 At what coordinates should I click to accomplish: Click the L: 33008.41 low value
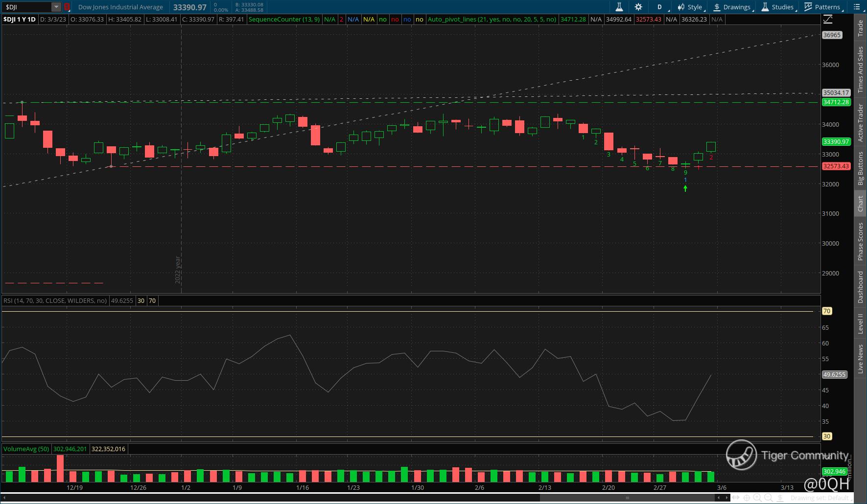162,20
